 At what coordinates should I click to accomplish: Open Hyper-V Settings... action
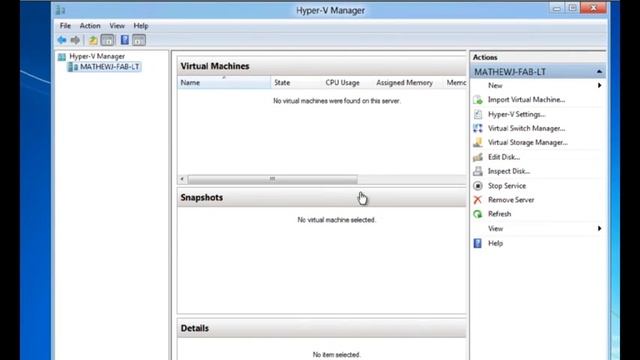click(x=516, y=114)
